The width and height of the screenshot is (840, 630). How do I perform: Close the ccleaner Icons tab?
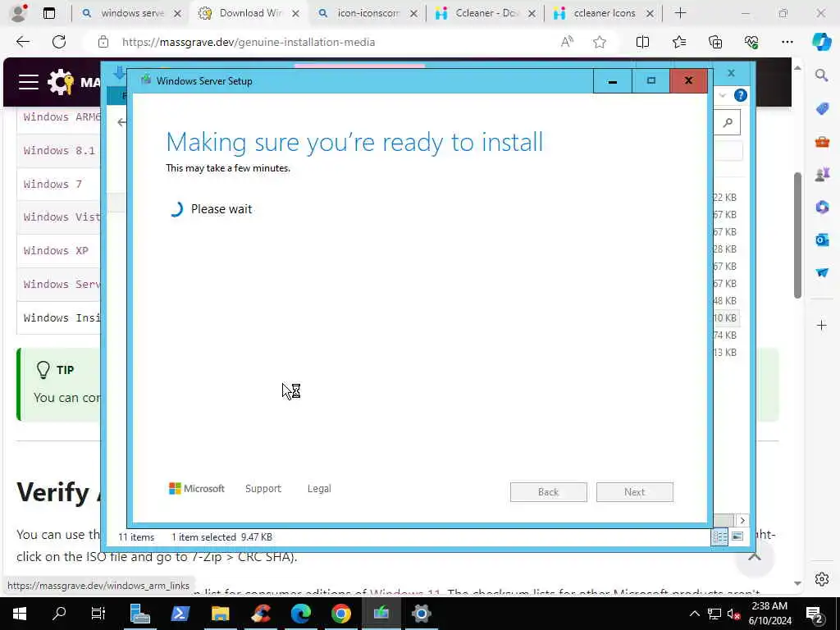pyautogui.click(x=650, y=13)
